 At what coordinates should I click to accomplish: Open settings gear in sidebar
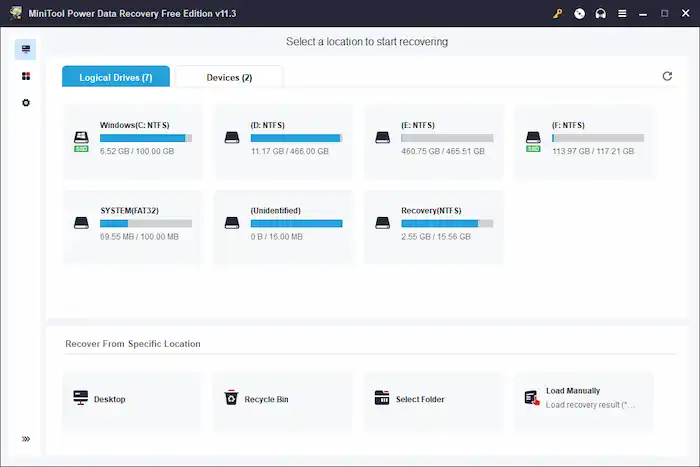pos(26,103)
